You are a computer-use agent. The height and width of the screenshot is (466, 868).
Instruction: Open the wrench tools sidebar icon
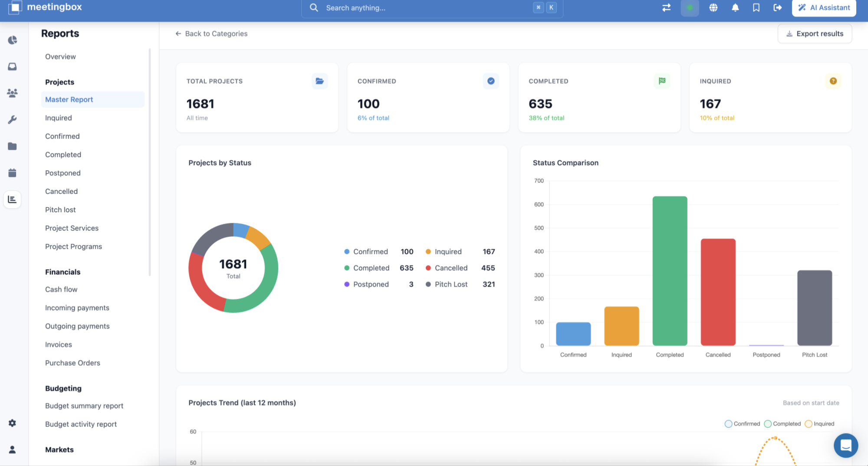pyautogui.click(x=13, y=120)
